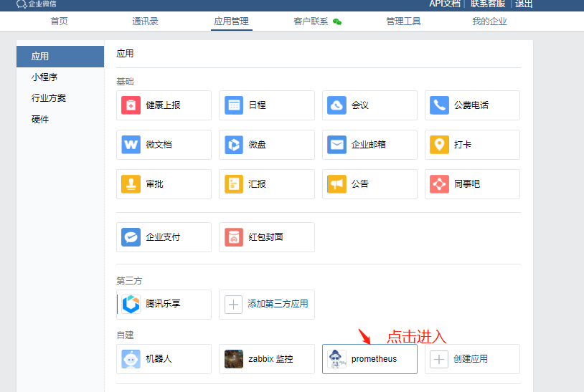The image size is (584, 392).
Task: Click the zabbix 监控 app name
Action: point(270,359)
